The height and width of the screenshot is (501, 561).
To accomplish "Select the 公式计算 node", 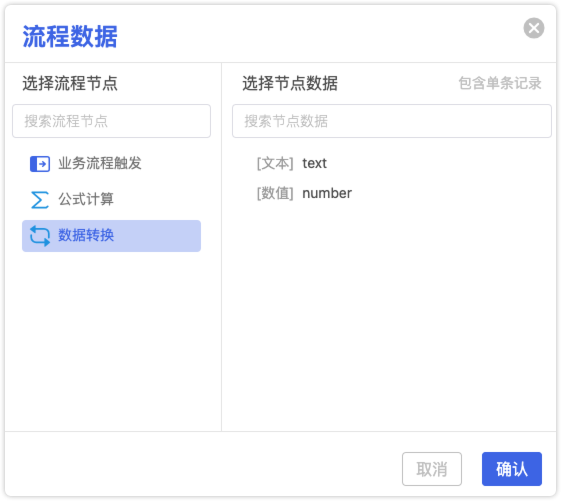I will click(111, 200).
